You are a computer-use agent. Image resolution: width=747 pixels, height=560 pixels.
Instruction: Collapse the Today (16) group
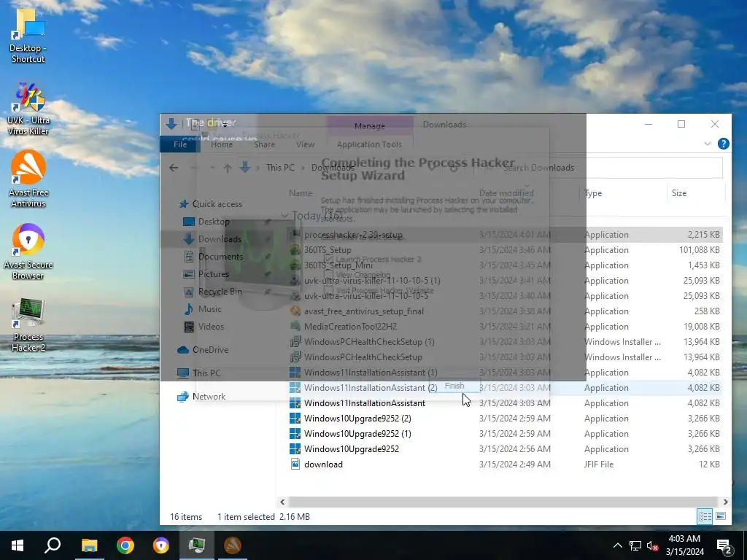tap(285, 216)
